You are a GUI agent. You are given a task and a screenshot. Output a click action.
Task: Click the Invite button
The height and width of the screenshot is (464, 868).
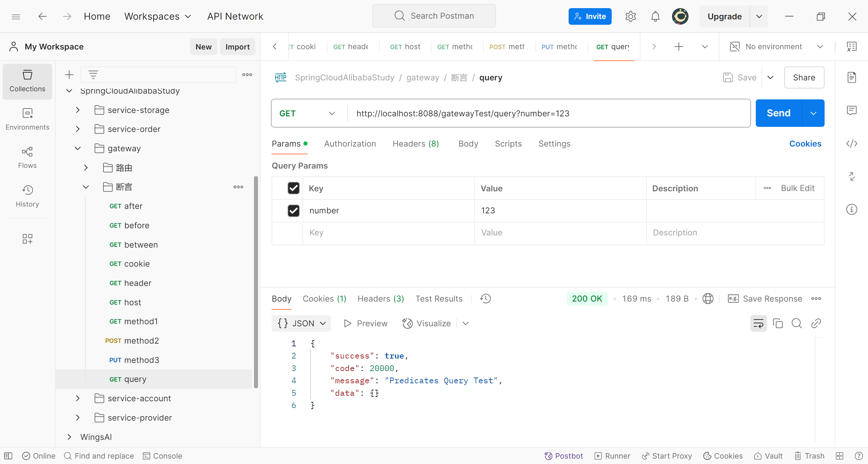[590, 16]
